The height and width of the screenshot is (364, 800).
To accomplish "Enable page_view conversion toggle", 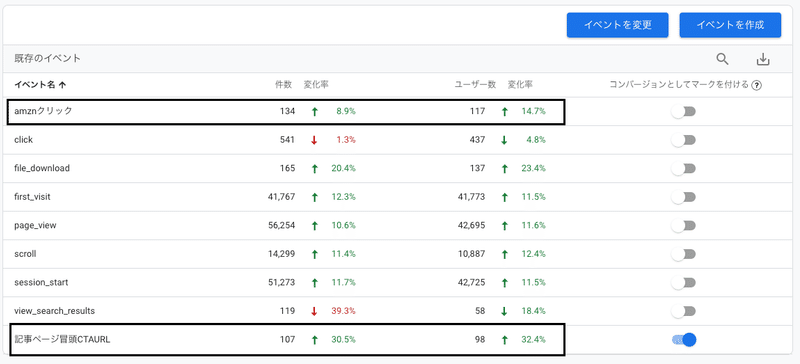I will tap(684, 225).
